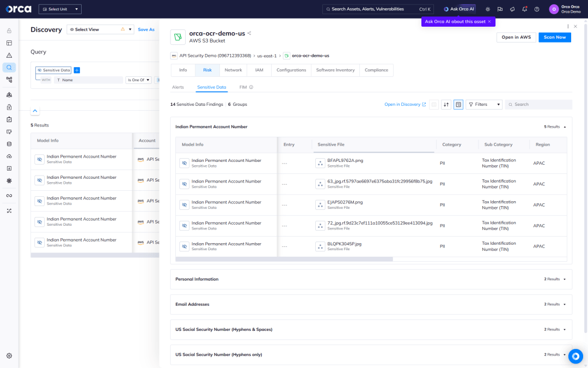Click the Open in AWS button

pyautogui.click(x=516, y=37)
